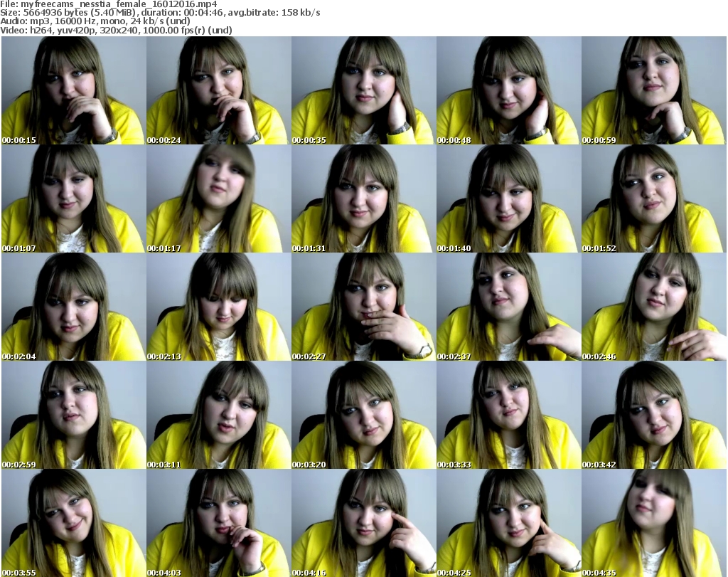Open the thumbnail marked 00:00:35
Screen dimensions: 728x577
point(363,90)
